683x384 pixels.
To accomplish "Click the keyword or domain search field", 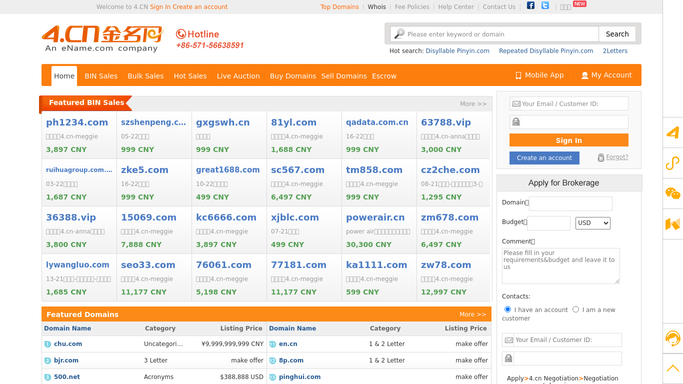I will (494, 34).
